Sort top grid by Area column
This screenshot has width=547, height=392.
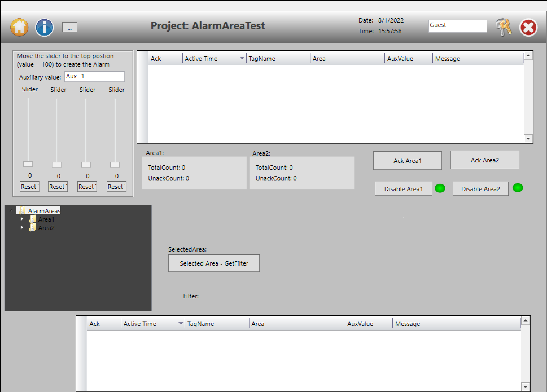(x=347, y=59)
